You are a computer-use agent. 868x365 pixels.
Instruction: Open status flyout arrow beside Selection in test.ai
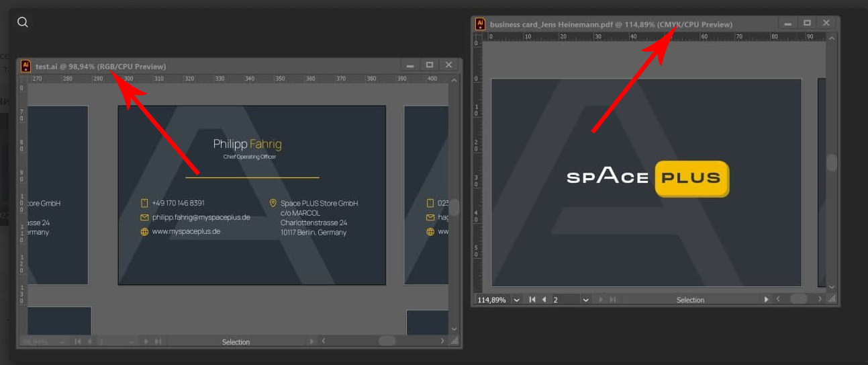[x=311, y=341]
